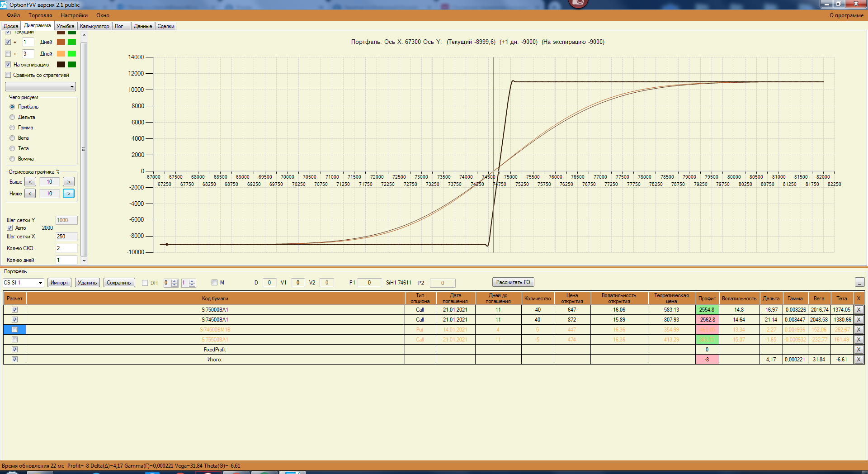Click the Кол-во СКО input field
This screenshot has height=474, width=868.
66,248
